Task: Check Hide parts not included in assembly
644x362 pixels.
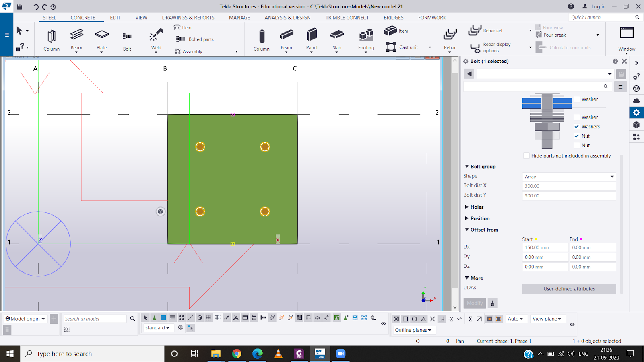Action: pyautogui.click(x=526, y=156)
